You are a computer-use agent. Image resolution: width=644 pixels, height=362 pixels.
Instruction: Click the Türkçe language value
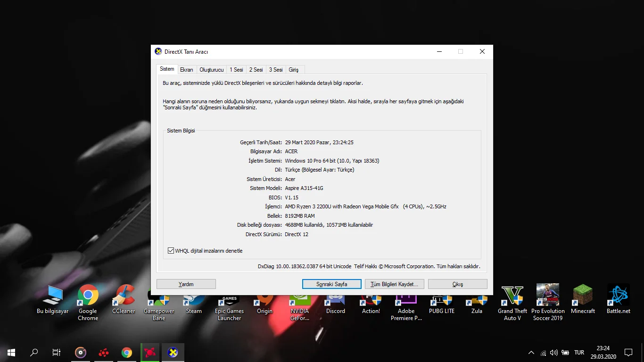coord(320,170)
